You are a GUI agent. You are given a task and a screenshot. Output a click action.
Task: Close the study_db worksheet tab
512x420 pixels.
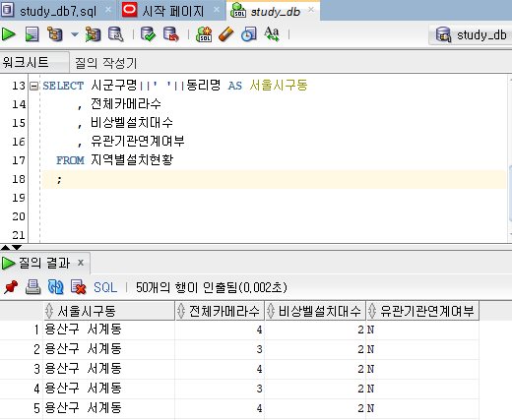click(311, 10)
